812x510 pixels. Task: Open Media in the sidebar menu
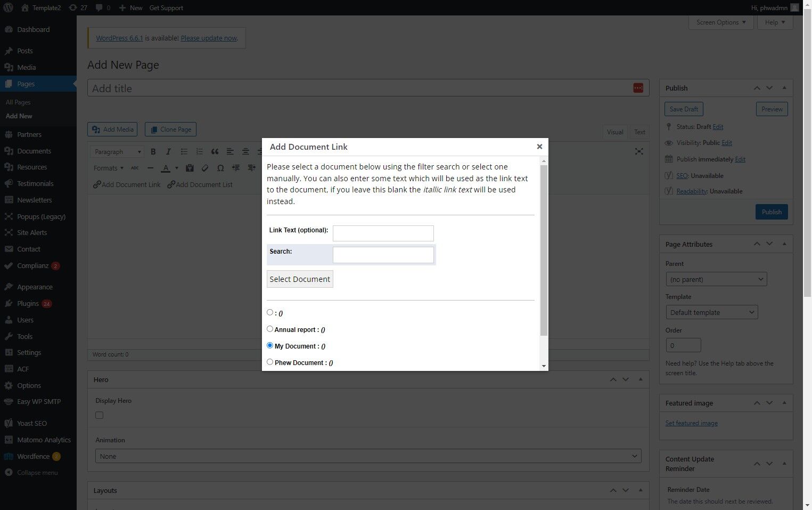point(38,67)
